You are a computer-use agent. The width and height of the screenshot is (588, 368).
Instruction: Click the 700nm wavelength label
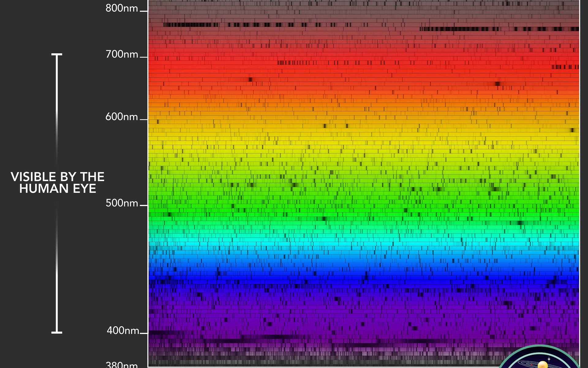click(122, 54)
